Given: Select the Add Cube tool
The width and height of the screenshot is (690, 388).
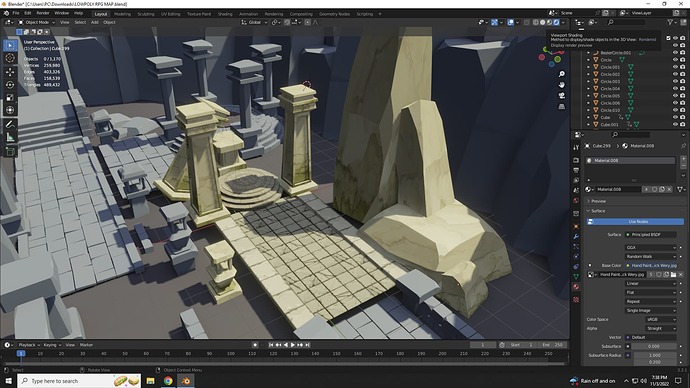Looking at the screenshot, I should click(x=10, y=152).
